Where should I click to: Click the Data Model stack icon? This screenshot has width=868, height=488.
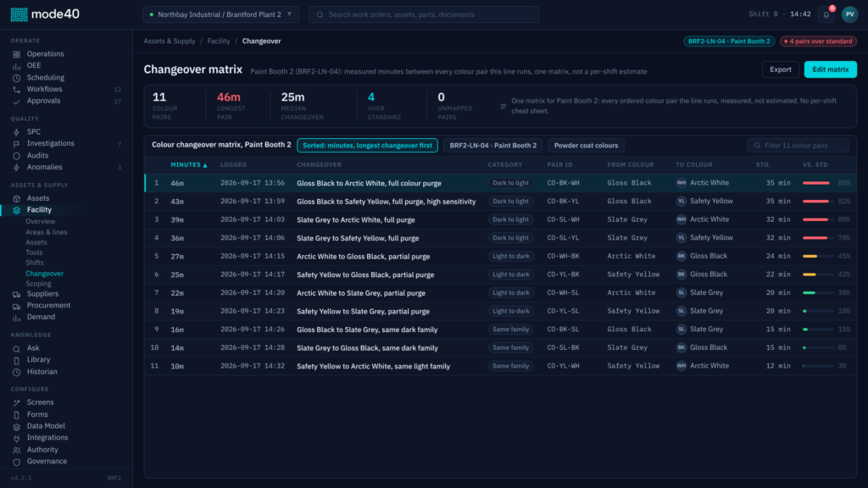coord(17,427)
